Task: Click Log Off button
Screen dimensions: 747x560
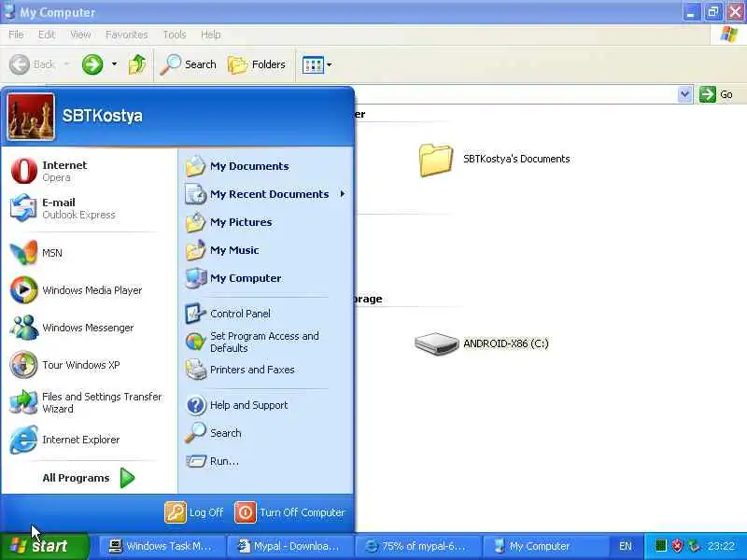Action: point(194,512)
